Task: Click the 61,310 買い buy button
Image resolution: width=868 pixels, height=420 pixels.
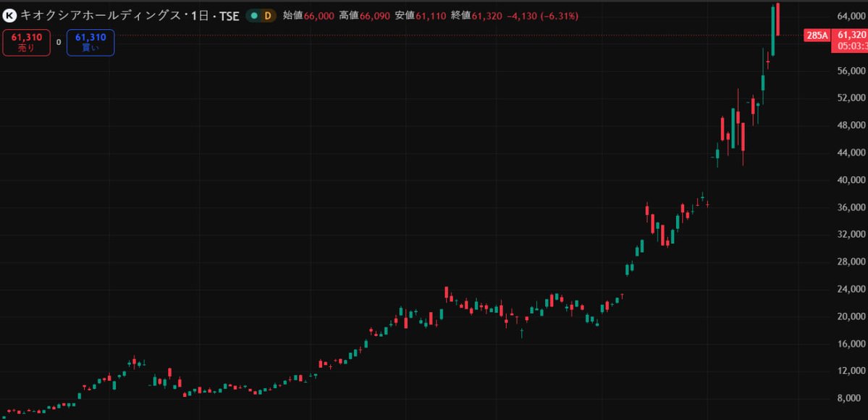Action: (90, 43)
